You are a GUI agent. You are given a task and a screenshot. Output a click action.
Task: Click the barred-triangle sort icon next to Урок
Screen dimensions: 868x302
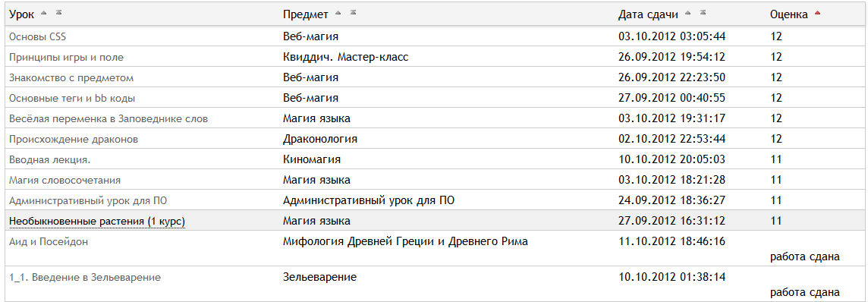(59, 13)
